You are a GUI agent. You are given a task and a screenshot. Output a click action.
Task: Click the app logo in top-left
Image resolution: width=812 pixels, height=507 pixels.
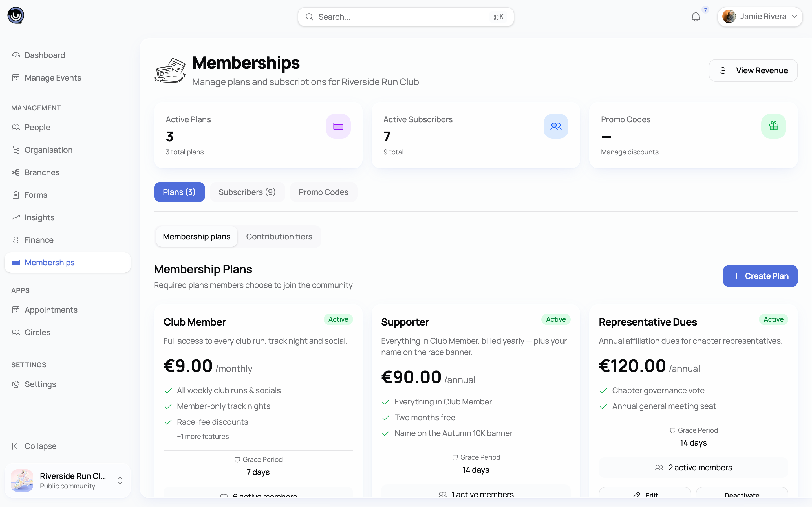tap(16, 15)
